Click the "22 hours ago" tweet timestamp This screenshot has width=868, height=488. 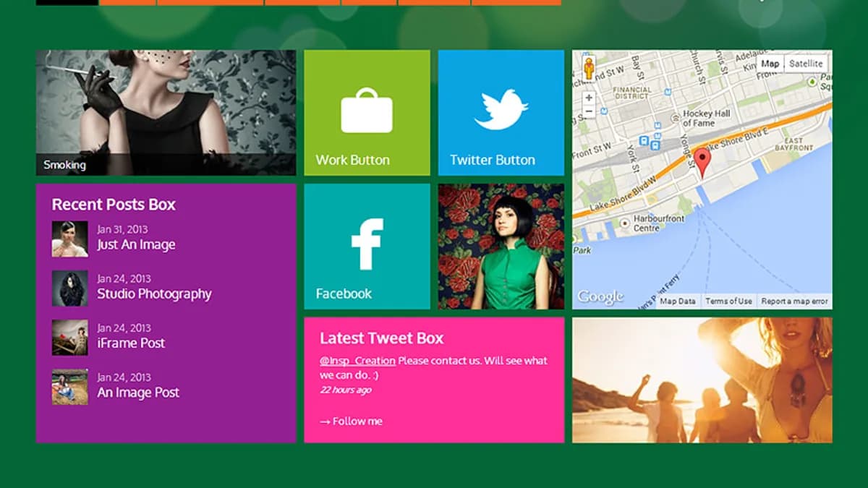(x=346, y=390)
